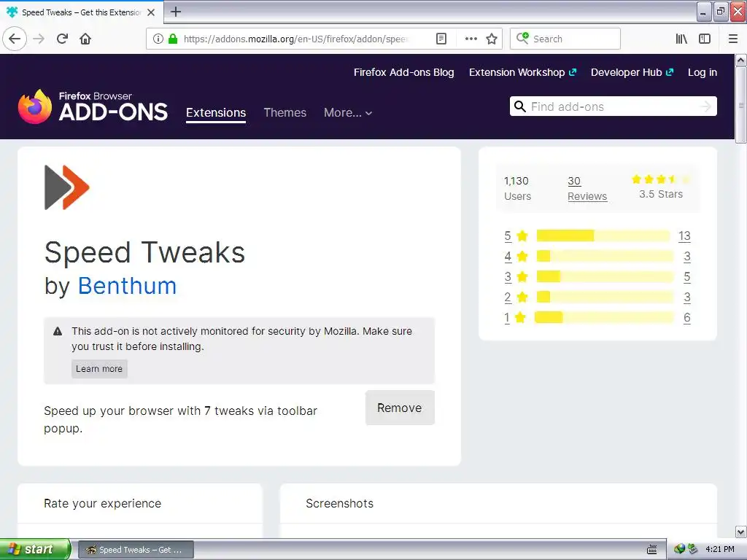Click the green padlock security icon
This screenshot has height=560, width=747.
pos(173,39)
